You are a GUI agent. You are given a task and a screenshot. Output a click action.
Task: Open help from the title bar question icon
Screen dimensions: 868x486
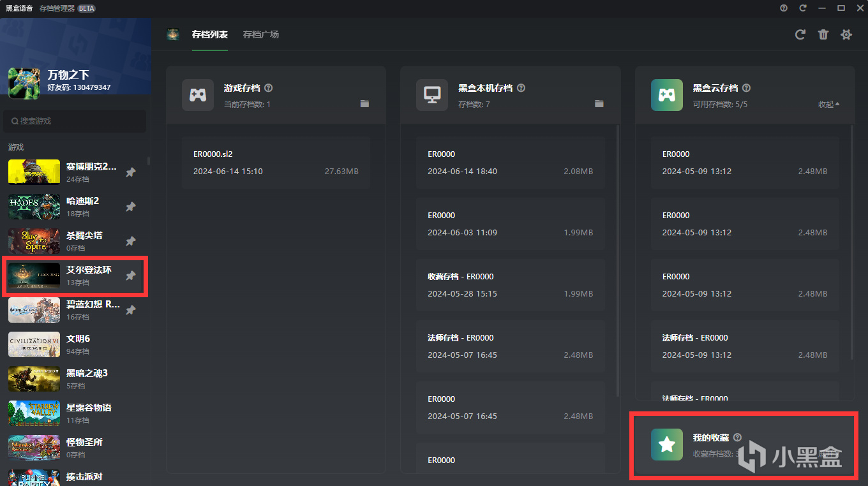point(784,8)
